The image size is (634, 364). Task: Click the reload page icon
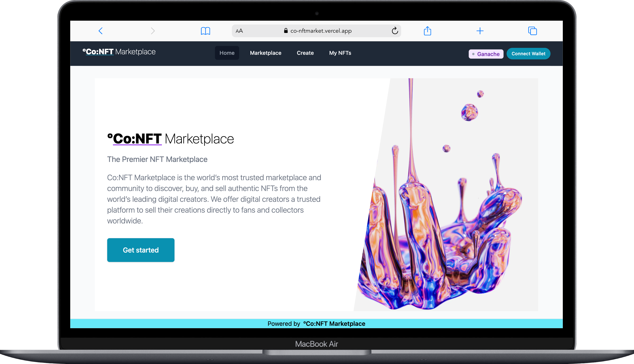(x=394, y=31)
